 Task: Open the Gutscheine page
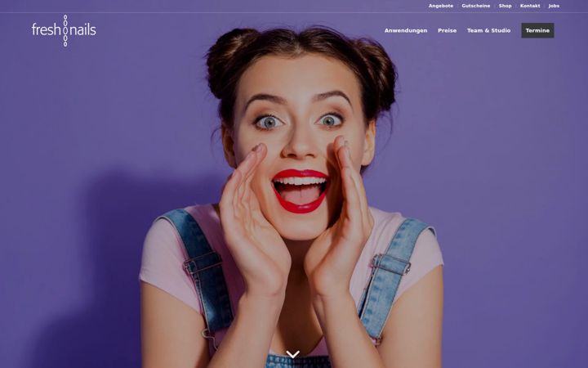(476, 6)
